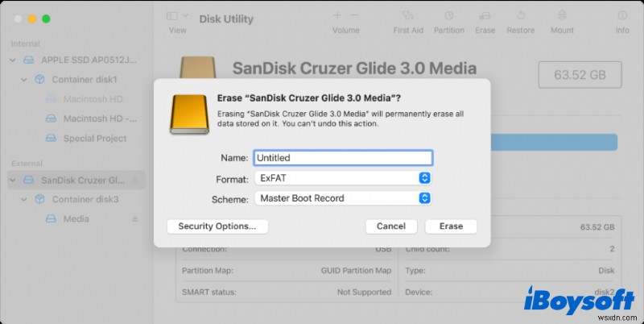Click the drive icon next to Special Project
644x324 pixels.
[x=51, y=138]
